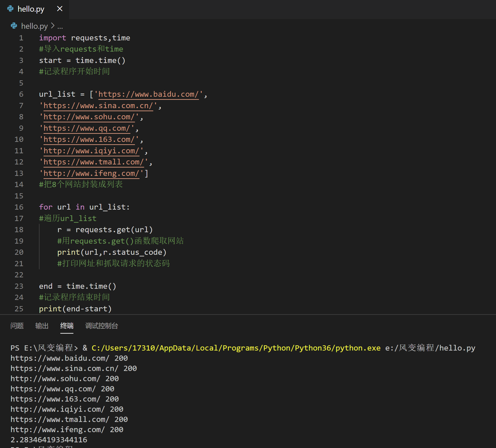Click terminal output 'https://www.tmall.com/ 200'
The image size is (496, 448).
tap(69, 419)
